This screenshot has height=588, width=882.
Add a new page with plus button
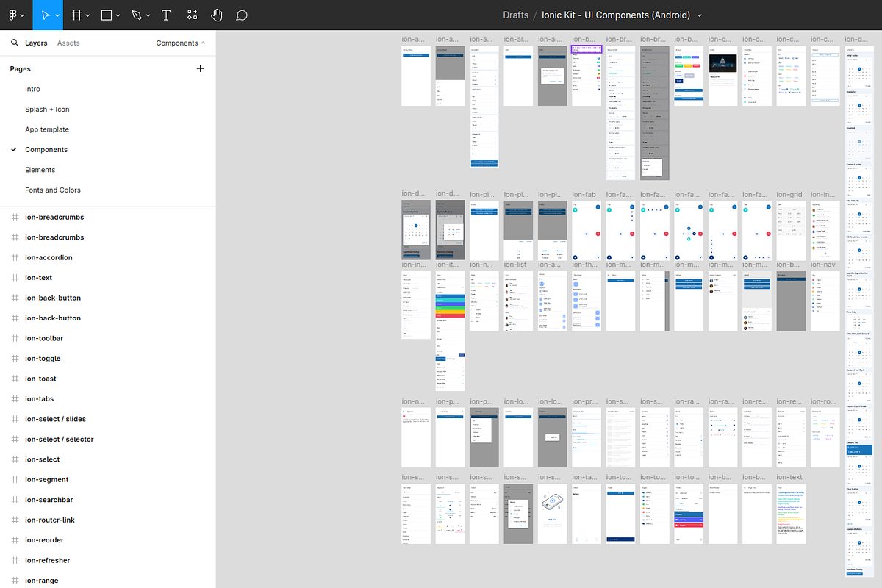[200, 68]
